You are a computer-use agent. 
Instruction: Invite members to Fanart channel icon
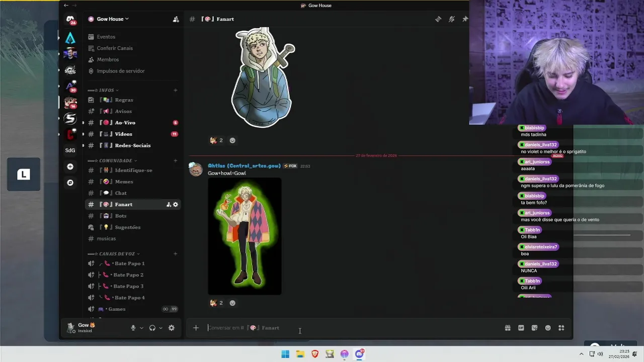(169, 205)
